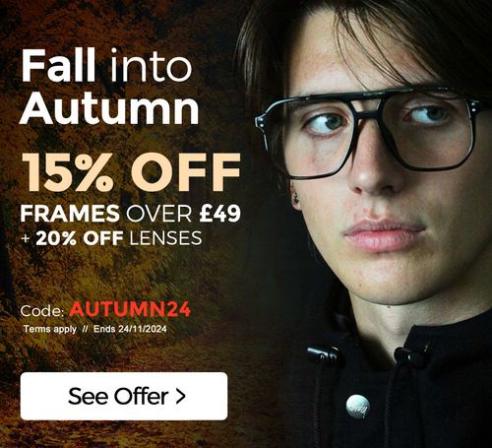The image size is (492, 448).
Task: Click the right lens of the glasses
Action: coord(430,130)
